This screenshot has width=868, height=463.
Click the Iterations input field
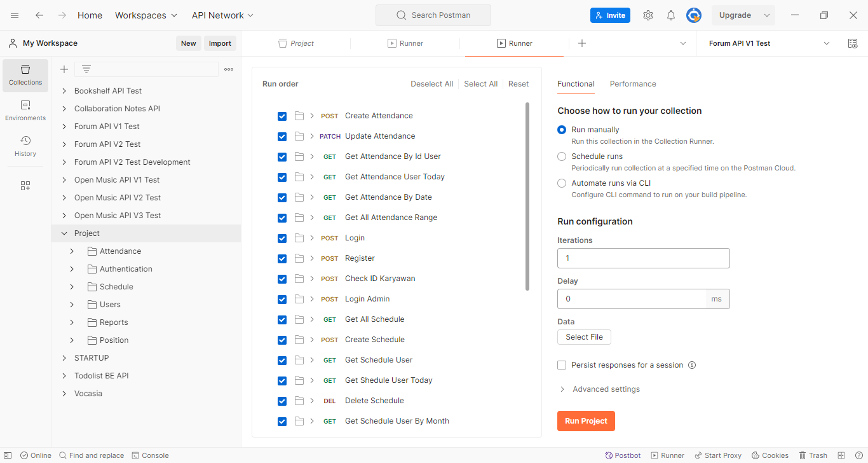tap(644, 258)
